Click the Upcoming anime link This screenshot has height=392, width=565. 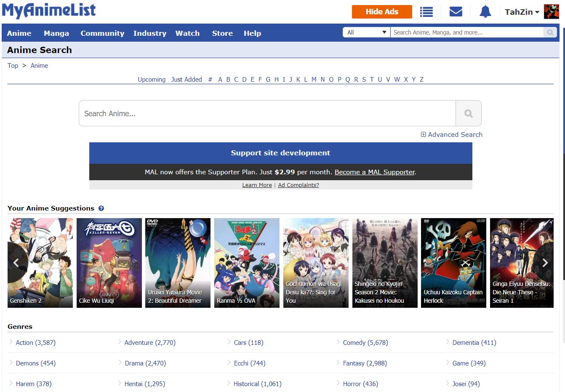click(152, 79)
